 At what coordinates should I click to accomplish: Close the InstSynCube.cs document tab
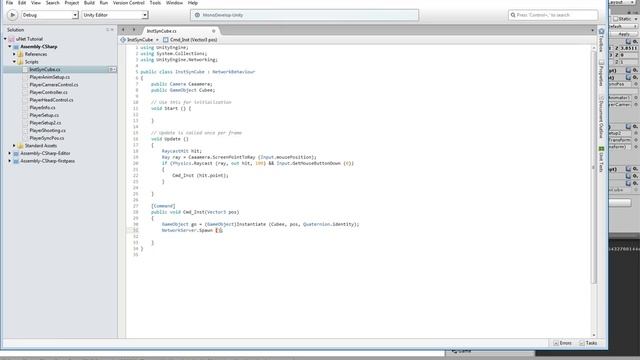[213, 31]
